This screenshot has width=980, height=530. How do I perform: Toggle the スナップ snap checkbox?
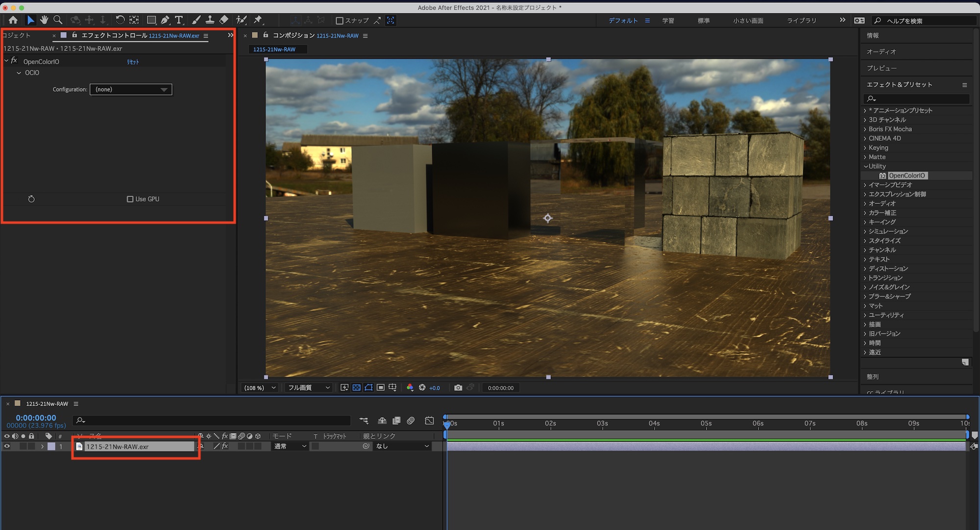pyautogui.click(x=339, y=21)
